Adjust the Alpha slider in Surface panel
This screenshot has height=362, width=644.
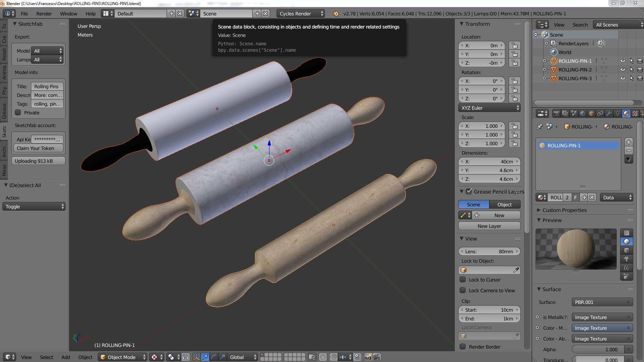point(601,349)
